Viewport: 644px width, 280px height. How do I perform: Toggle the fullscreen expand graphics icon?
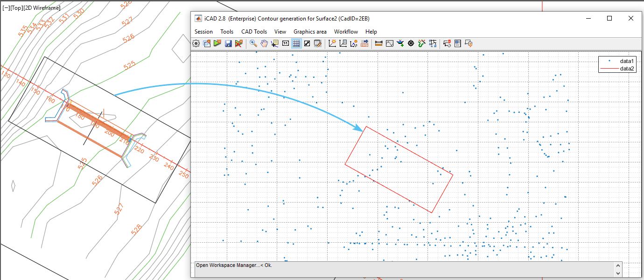307,43
